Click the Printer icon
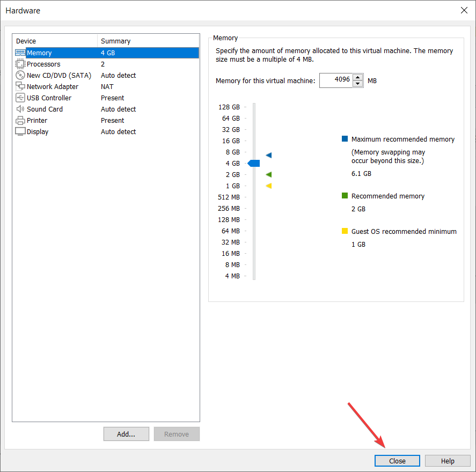 (20, 121)
